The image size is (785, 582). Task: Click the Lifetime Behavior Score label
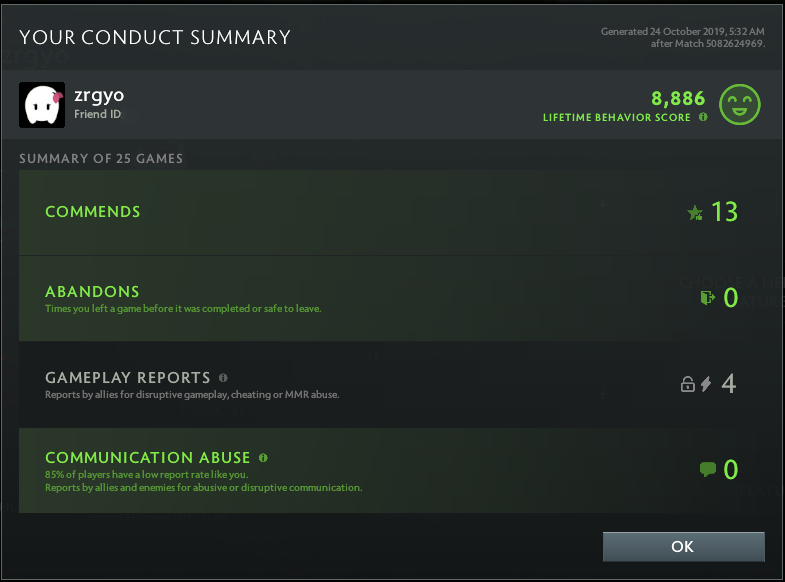tap(616, 117)
